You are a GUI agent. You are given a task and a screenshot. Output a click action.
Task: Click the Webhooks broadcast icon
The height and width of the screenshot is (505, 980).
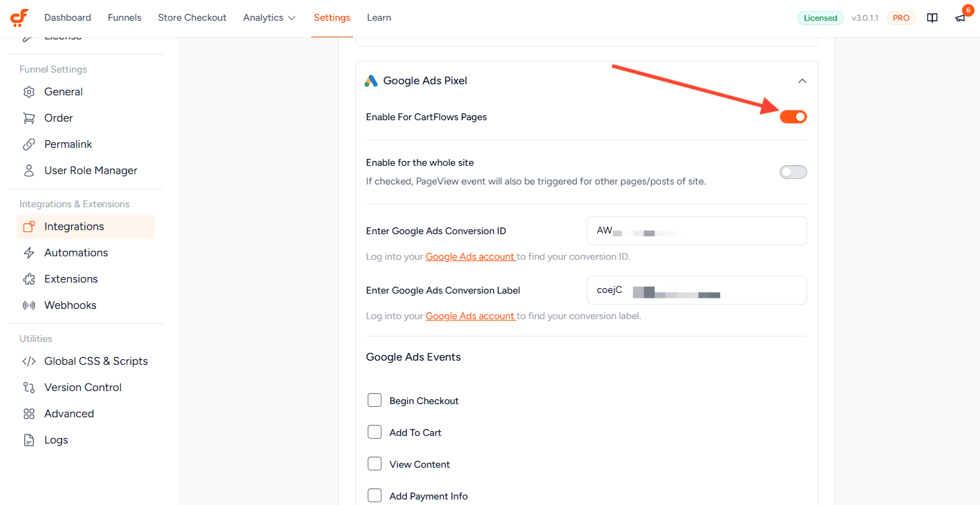(29, 305)
